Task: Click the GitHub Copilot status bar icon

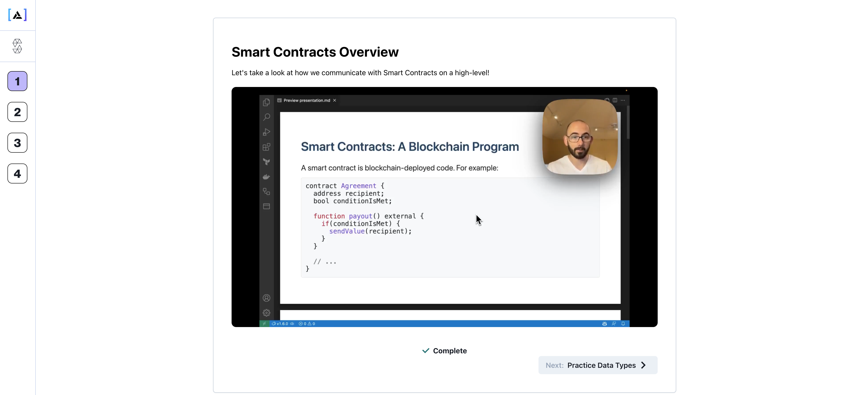Action: tap(604, 323)
